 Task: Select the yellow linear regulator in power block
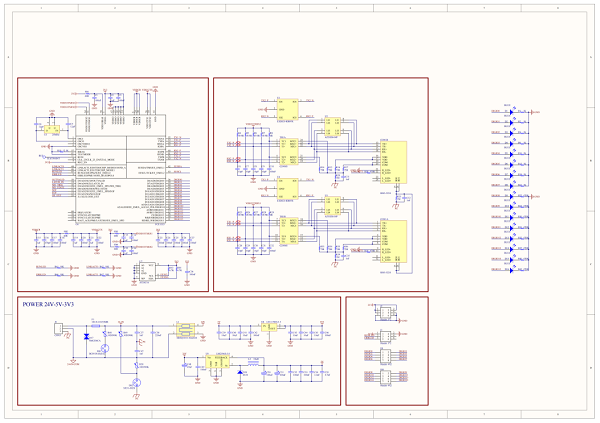(269, 327)
